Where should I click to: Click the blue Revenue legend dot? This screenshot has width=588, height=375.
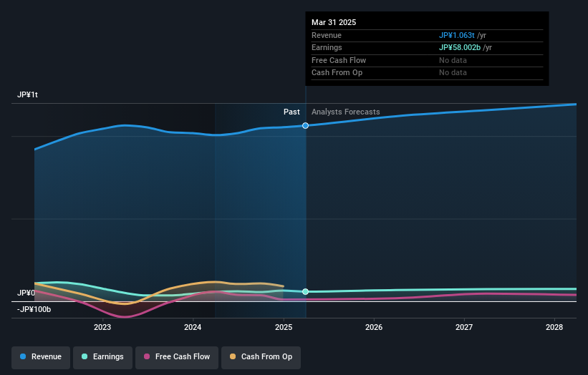pyautogui.click(x=23, y=356)
